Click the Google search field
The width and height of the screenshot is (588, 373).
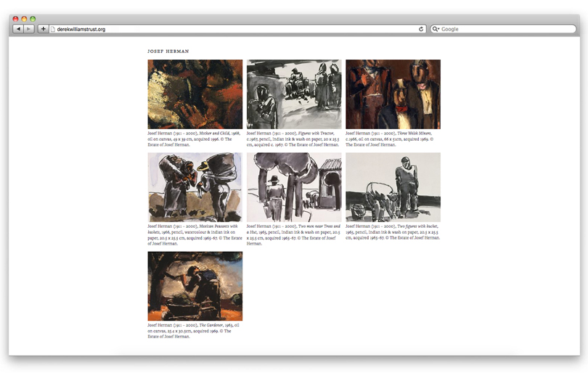click(x=503, y=29)
